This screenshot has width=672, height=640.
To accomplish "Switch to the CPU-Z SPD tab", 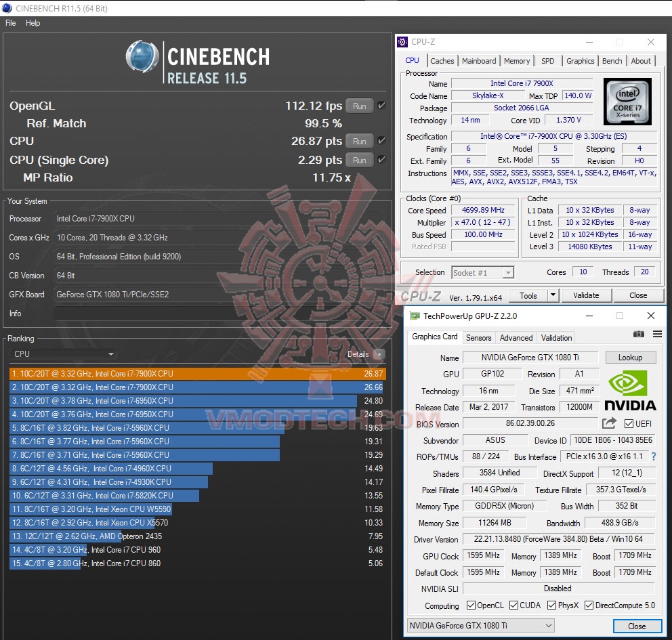I will (x=548, y=61).
